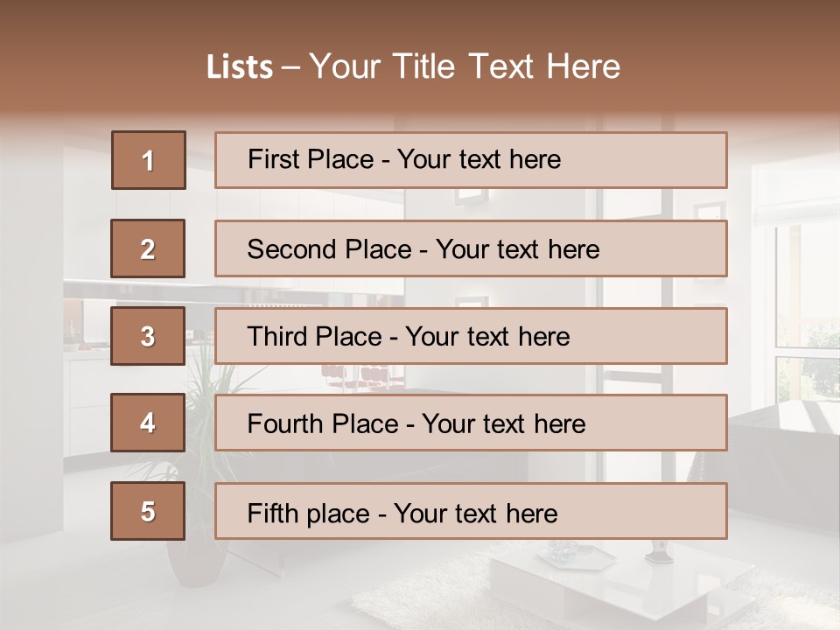Click the bold word "Lists" in title
The image size is (840, 630).
click(x=240, y=67)
